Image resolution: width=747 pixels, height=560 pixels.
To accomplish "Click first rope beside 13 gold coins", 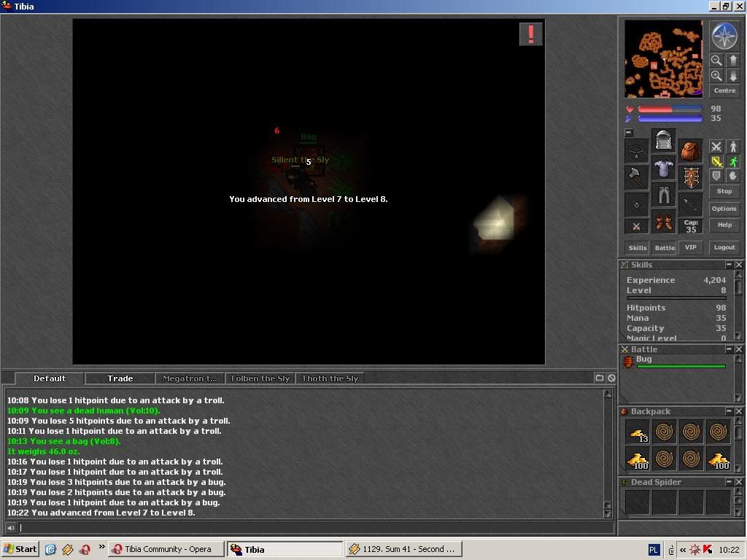I will click(664, 432).
